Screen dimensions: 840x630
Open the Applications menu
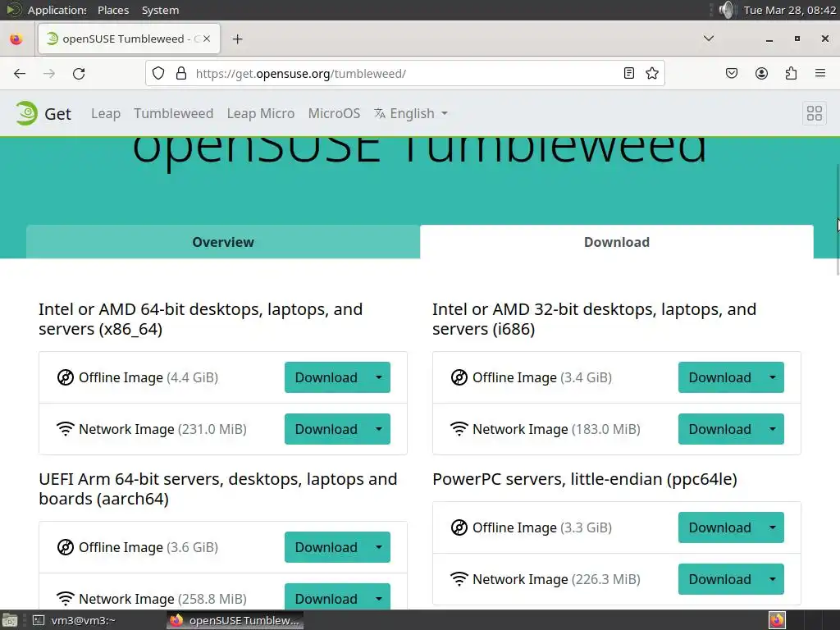point(57,10)
